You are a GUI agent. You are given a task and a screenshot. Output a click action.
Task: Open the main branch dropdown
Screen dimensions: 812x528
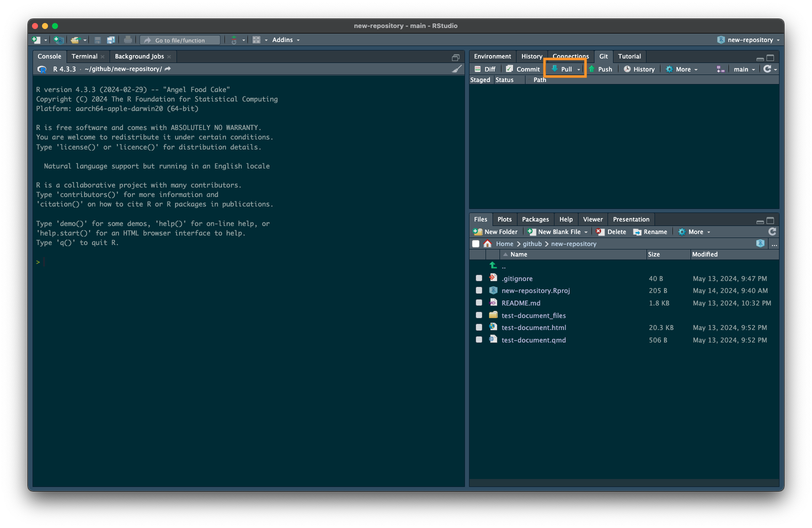click(744, 69)
